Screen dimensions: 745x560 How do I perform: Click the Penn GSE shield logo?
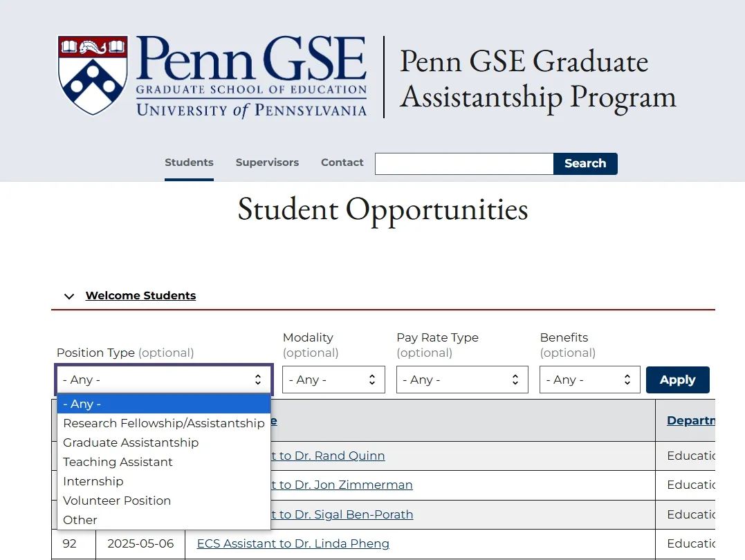(93, 75)
